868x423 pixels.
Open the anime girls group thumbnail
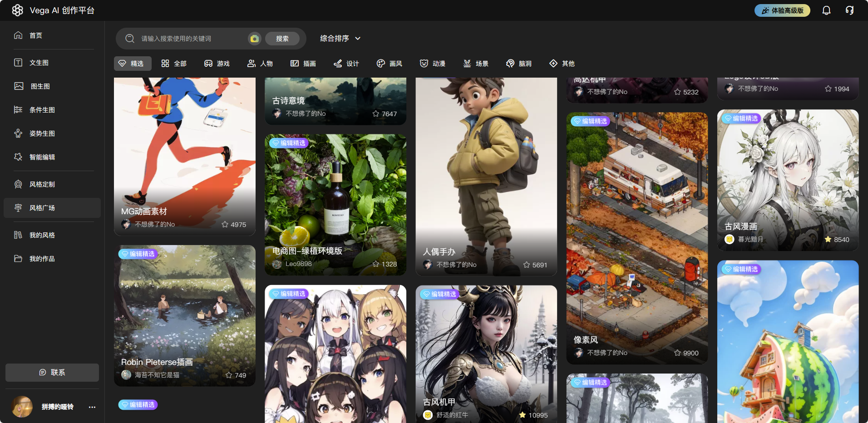pyautogui.click(x=335, y=354)
